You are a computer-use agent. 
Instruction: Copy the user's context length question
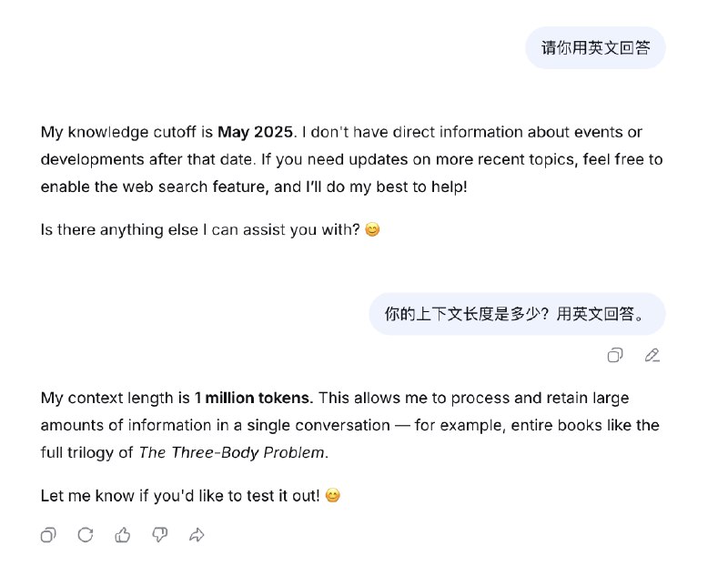click(x=616, y=355)
